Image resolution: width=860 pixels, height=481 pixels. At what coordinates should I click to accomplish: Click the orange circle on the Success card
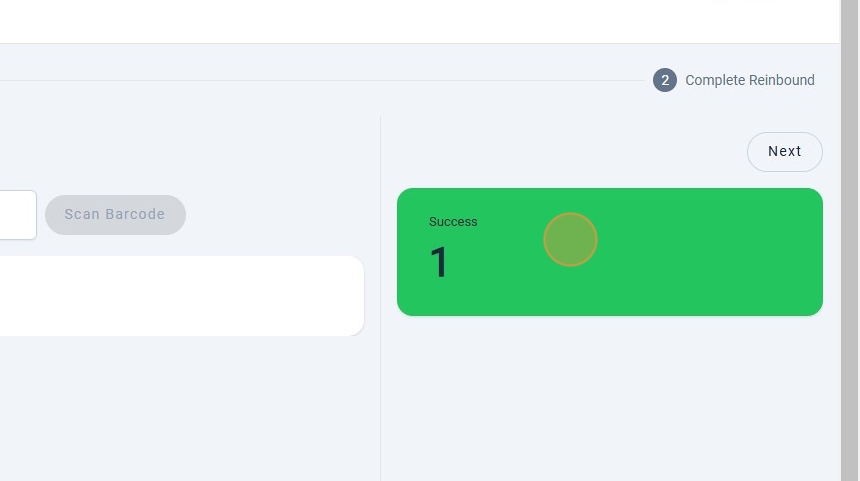tap(570, 240)
